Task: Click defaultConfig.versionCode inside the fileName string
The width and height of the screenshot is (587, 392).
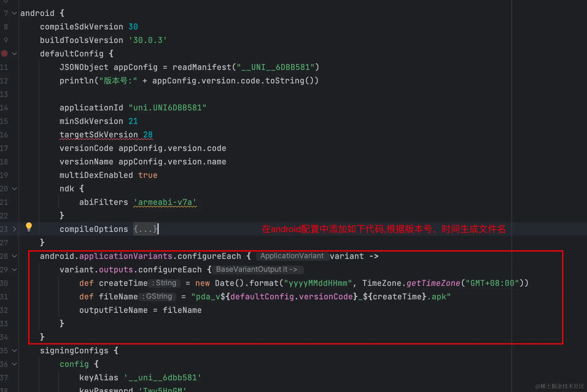Action: [292, 297]
